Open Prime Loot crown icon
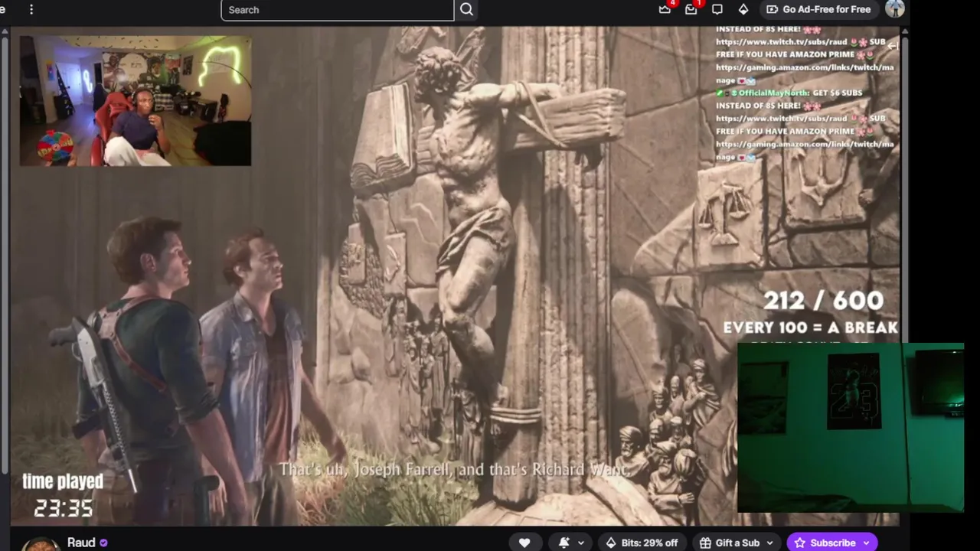The height and width of the screenshot is (551, 980). pos(665,9)
